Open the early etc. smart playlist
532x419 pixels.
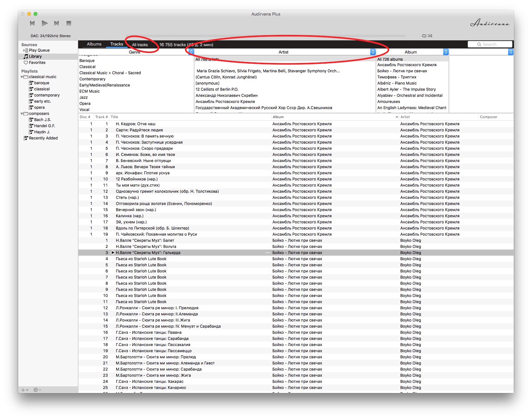[43, 101]
